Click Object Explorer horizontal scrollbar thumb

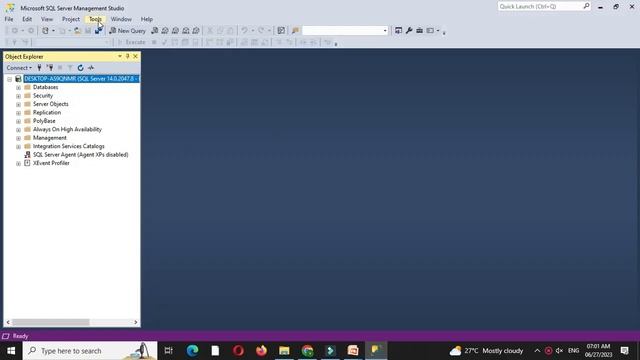click(51, 322)
